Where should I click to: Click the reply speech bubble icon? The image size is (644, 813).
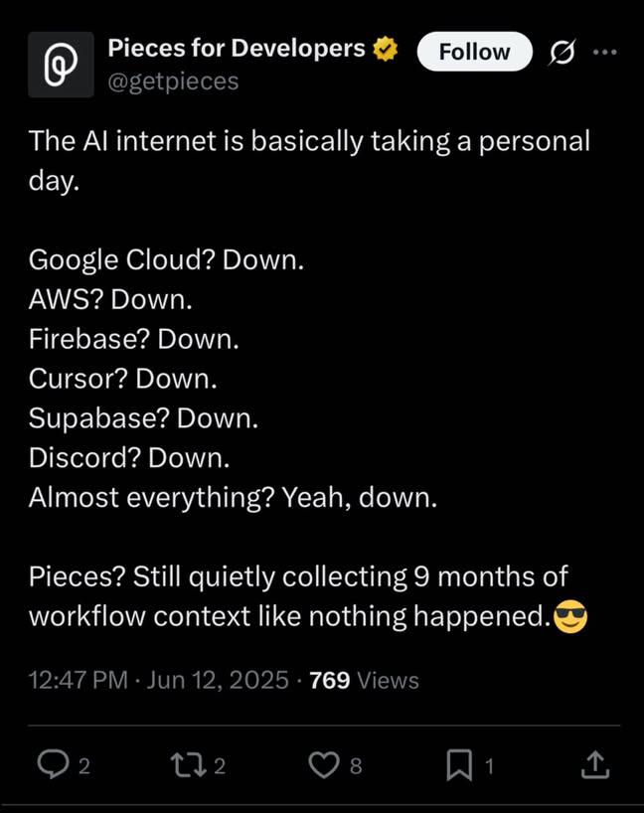point(51,763)
